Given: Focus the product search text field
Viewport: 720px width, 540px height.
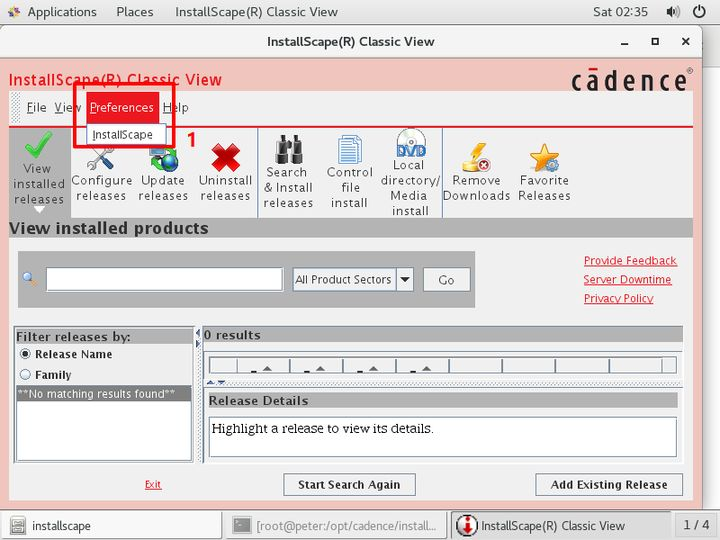Looking at the screenshot, I should [164, 279].
